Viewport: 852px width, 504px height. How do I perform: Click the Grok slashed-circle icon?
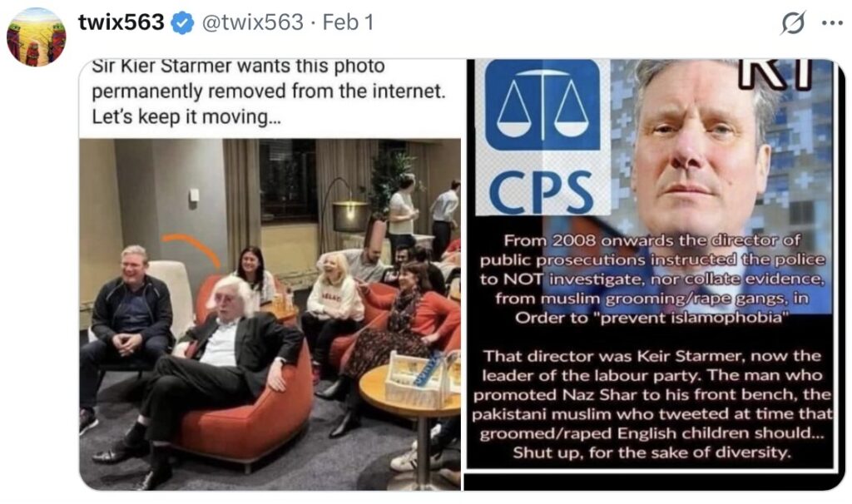coord(793,22)
